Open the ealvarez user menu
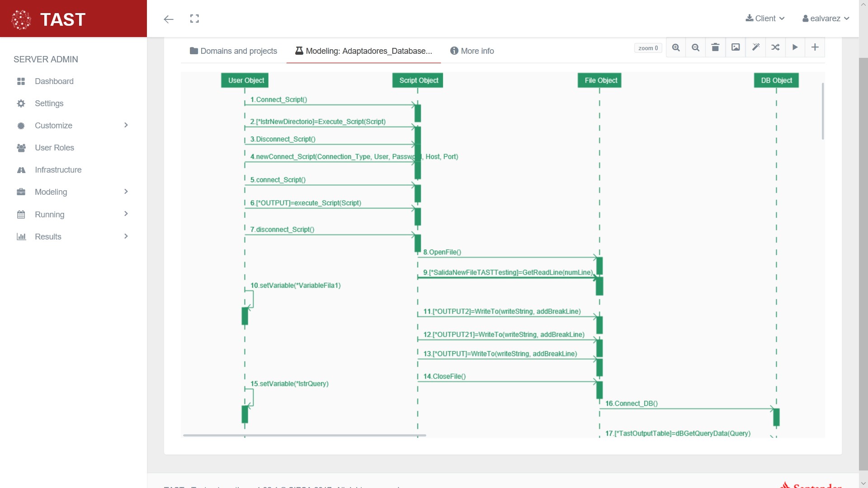 (826, 19)
